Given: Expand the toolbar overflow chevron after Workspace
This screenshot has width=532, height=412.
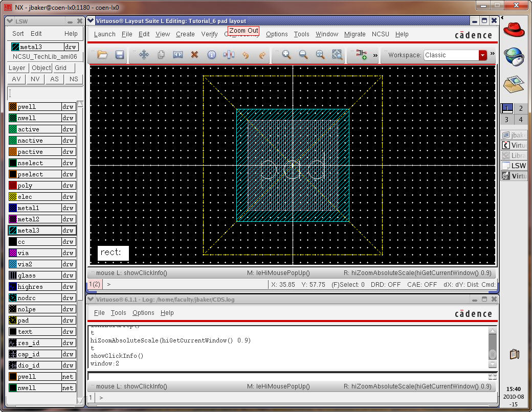Looking at the screenshot, I should (493, 54).
